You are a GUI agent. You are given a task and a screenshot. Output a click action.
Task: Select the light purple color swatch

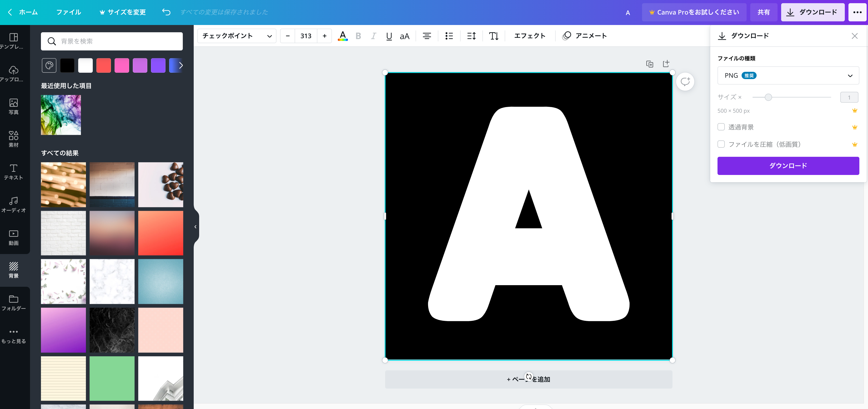[x=140, y=65]
